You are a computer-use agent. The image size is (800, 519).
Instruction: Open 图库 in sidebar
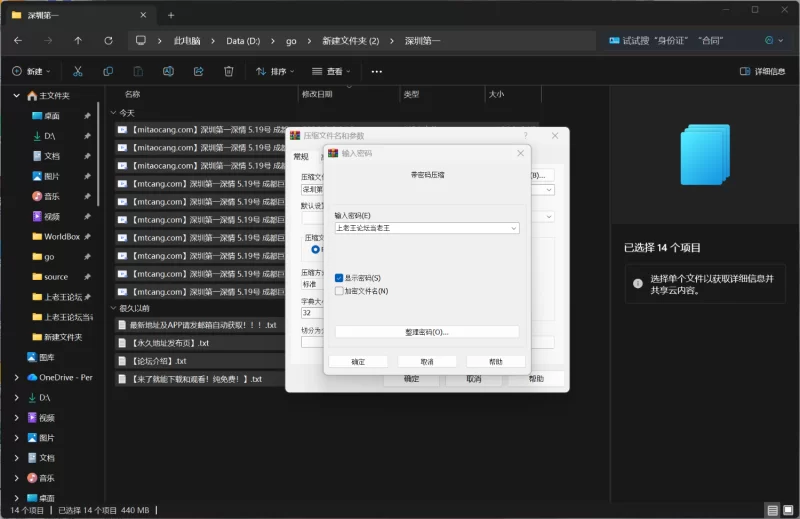(x=41, y=357)
